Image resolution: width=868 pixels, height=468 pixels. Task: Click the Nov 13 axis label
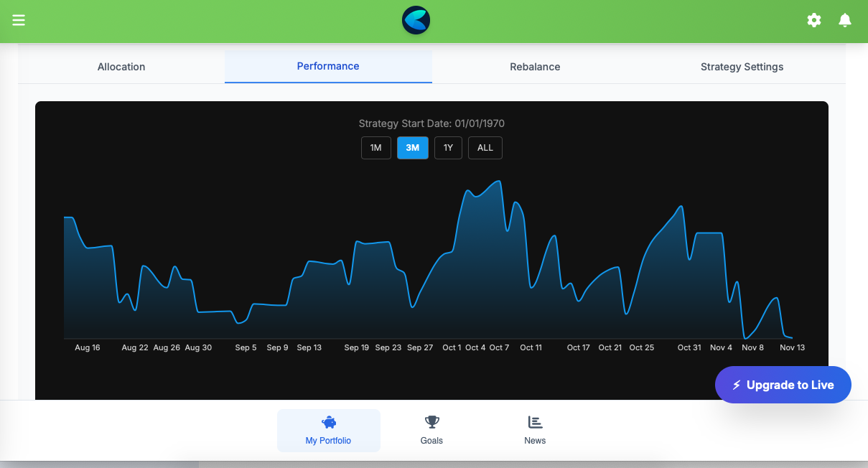tap(792, 347)
